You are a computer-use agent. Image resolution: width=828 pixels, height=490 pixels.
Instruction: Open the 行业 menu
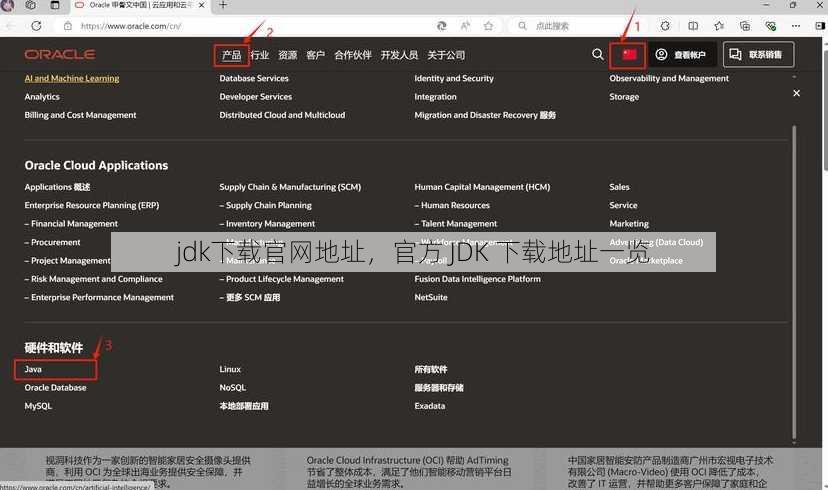260,55
